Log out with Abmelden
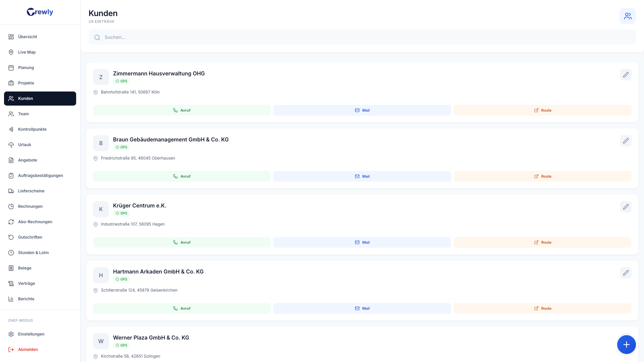Screen dimensions: 644x362 (x=28, y=350)
